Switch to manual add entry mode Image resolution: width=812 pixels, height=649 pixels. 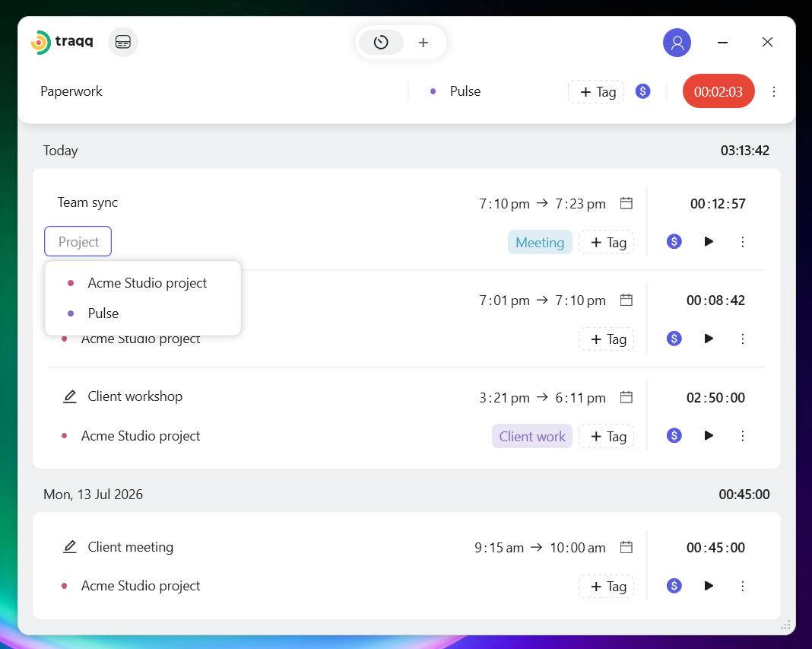point(423,43)
